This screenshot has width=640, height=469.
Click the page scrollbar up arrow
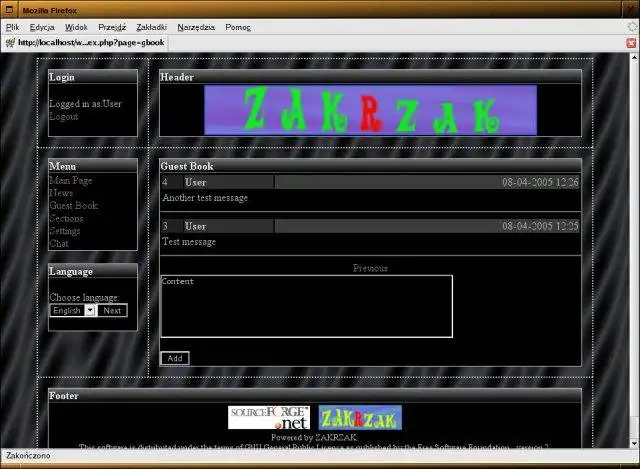[634, 58]
